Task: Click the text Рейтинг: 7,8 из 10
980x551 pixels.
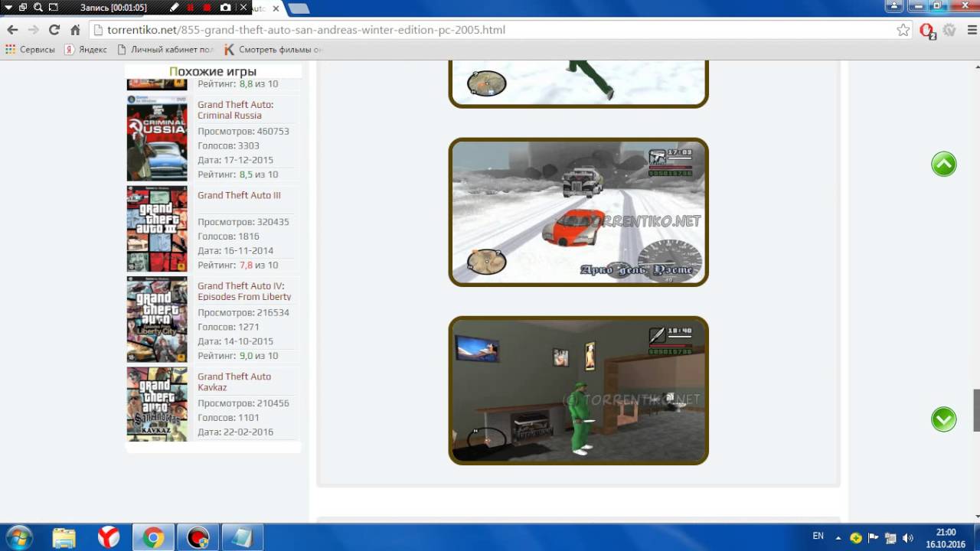Action: tap(238, 265)
